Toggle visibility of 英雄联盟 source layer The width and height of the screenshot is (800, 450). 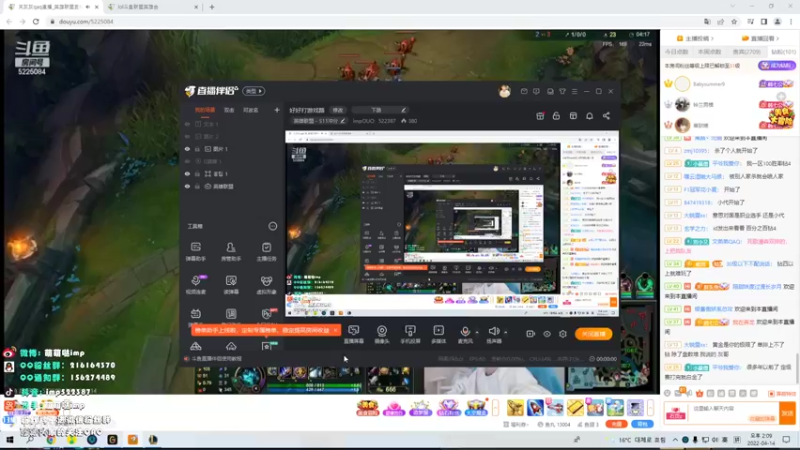[x=187, y=186]
